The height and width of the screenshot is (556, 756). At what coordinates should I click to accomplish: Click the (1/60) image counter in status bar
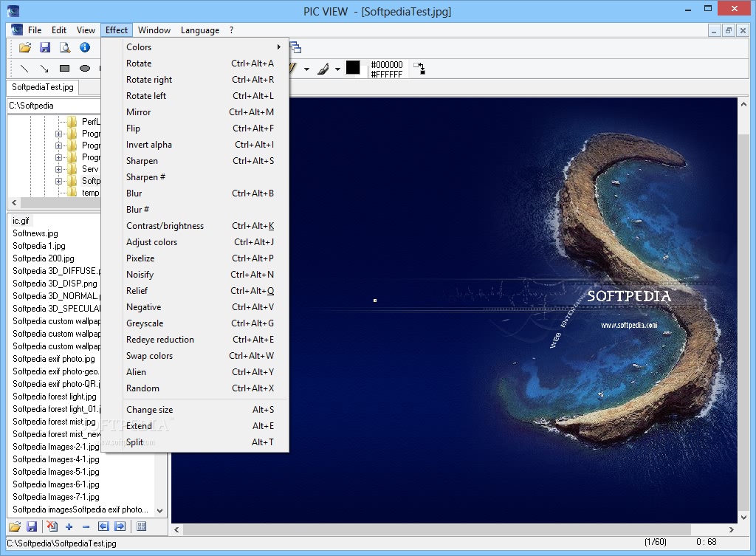tap(656, 542)
